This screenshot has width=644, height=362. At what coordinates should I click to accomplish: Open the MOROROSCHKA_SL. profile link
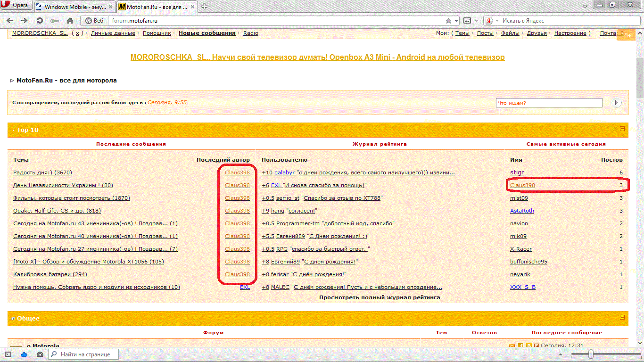(x=40, y=33)
